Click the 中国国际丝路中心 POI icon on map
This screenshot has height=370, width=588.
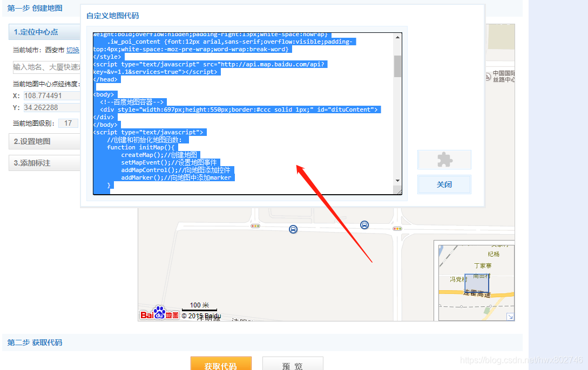point(488,77)
